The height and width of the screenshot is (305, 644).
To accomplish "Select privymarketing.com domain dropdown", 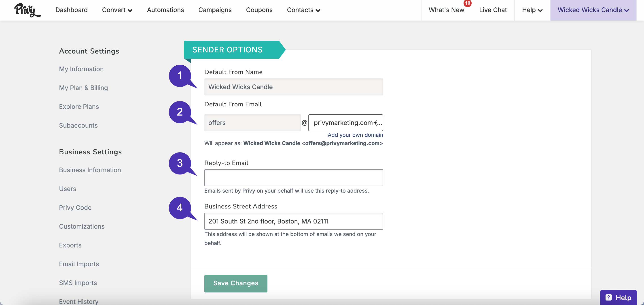I will [x=345, y=123].
